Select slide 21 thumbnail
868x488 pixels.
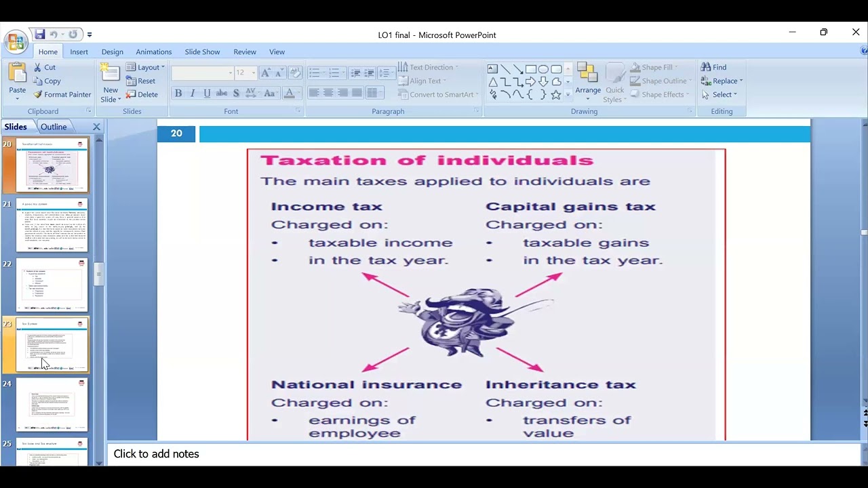[x=52, y=225]
